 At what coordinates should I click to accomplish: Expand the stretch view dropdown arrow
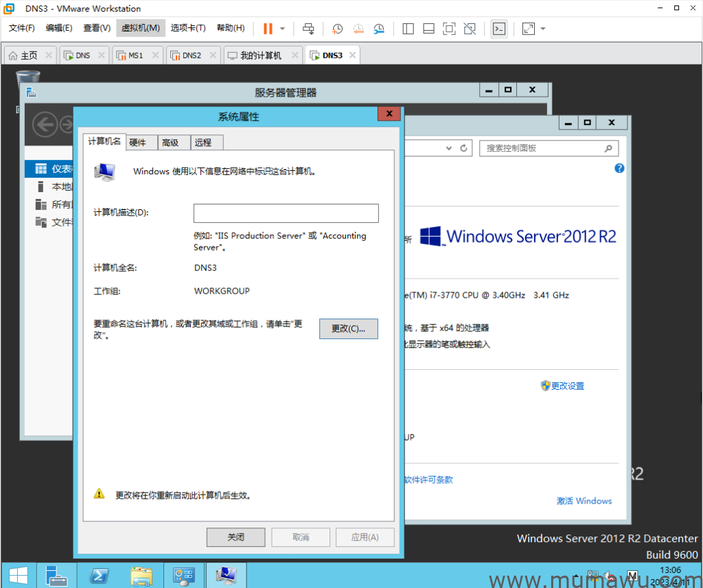543,29
